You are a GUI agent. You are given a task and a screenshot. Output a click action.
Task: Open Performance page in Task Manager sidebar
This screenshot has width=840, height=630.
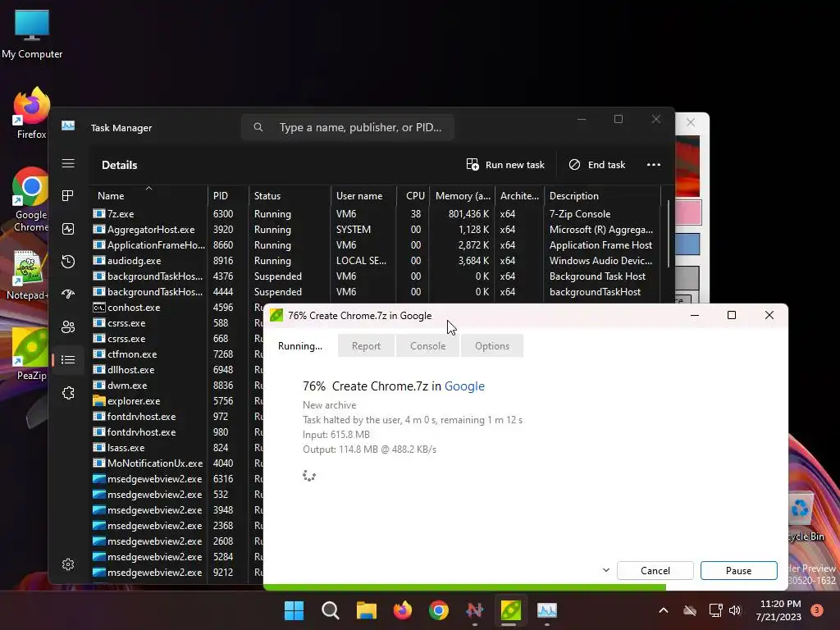click(x=68, y=229)
